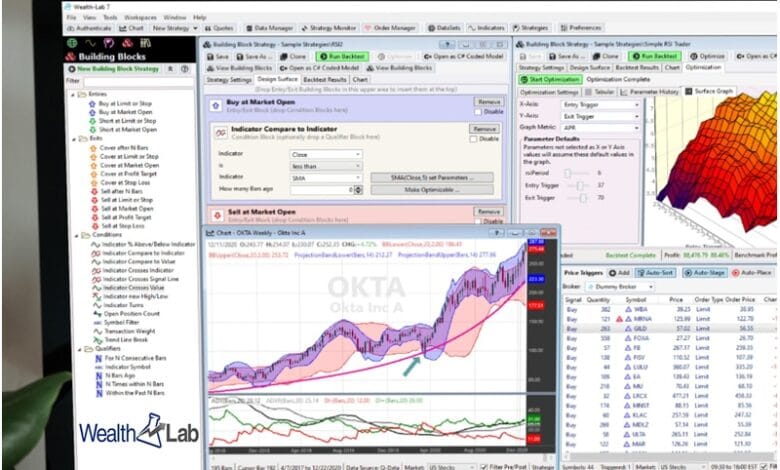Screen dimensions: 780x470
Task: Select Buy at Market Open block
Action: tap(127, 112)
